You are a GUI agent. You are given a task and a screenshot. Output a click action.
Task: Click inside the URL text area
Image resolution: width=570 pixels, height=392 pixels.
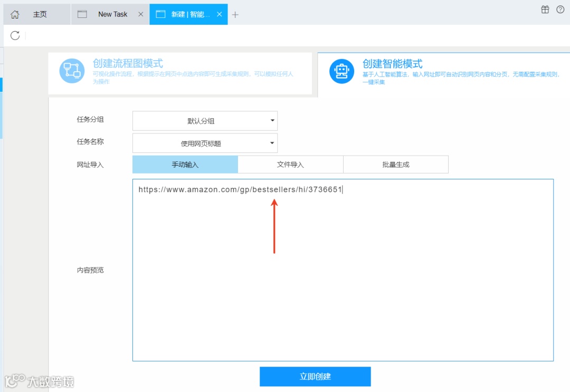[343, 270]
